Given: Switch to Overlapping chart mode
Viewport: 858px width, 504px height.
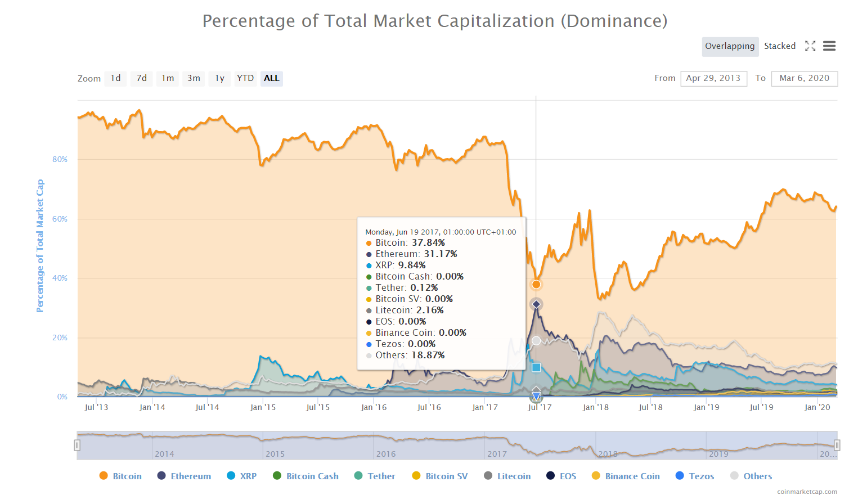Looking at the screenshot, I should coord(730,46).
